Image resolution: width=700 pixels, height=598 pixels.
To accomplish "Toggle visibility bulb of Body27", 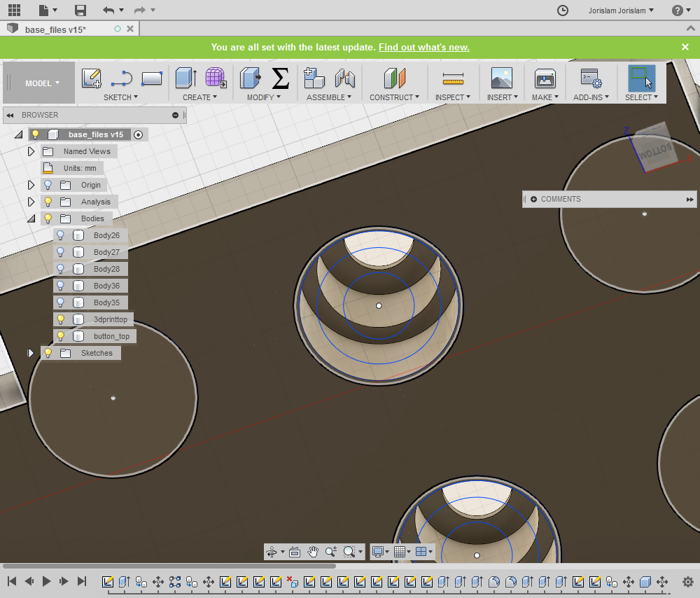I will pyautogui.click(x=60, y=252).
